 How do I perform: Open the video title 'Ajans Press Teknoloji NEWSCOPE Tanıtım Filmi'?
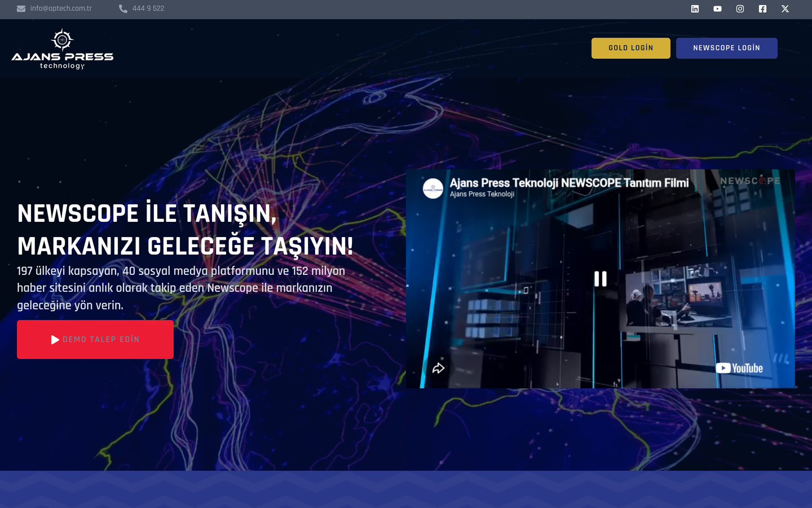point(570,183)
